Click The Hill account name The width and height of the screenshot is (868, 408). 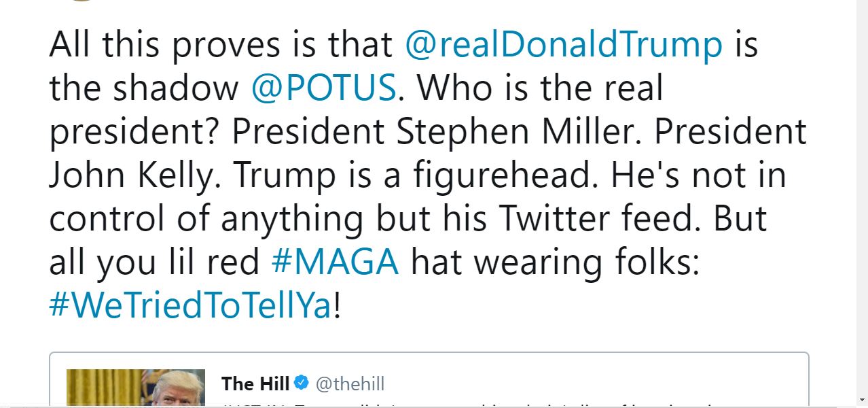pos(256,384)
